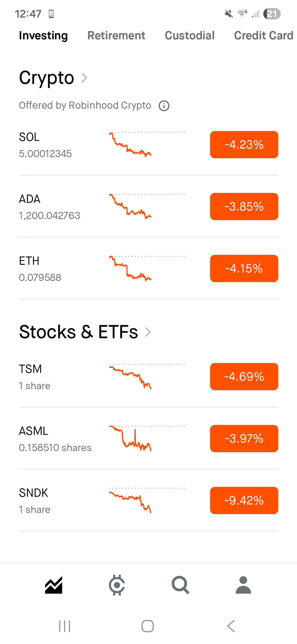Toggle TSM's -4.69% change badge
The image size is (297, 644).
click(244, 377)
